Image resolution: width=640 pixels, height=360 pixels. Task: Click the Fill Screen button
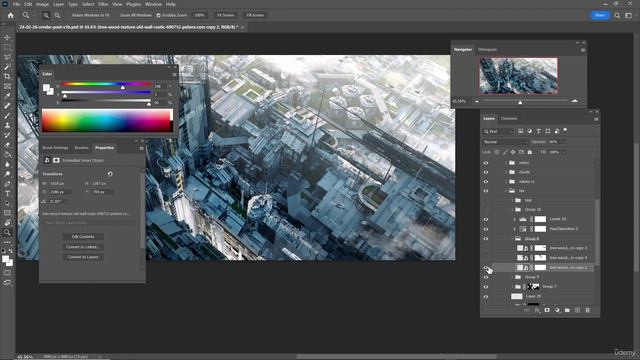255,16
